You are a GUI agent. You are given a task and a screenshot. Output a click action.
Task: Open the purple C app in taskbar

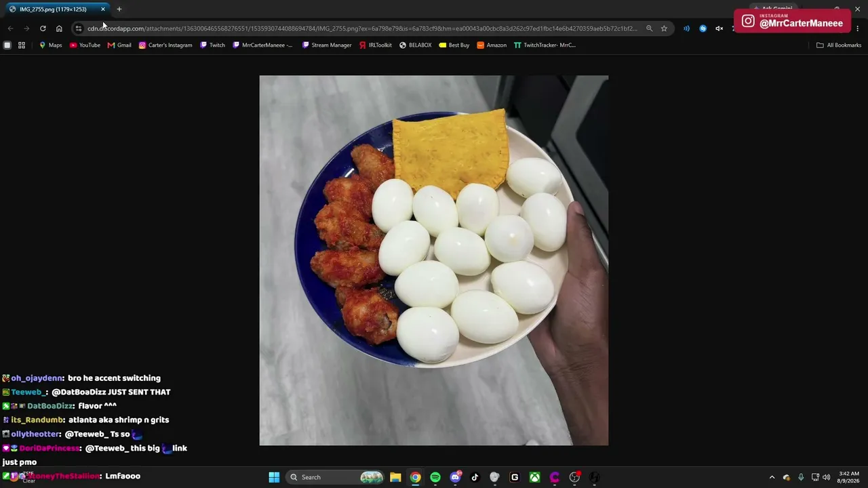pyautogui.click(x=554, y=477)
